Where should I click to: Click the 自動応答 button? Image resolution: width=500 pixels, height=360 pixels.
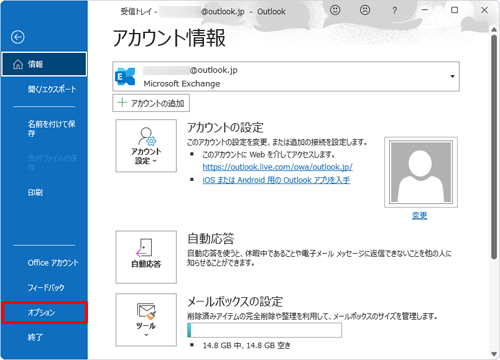(146, 257)
